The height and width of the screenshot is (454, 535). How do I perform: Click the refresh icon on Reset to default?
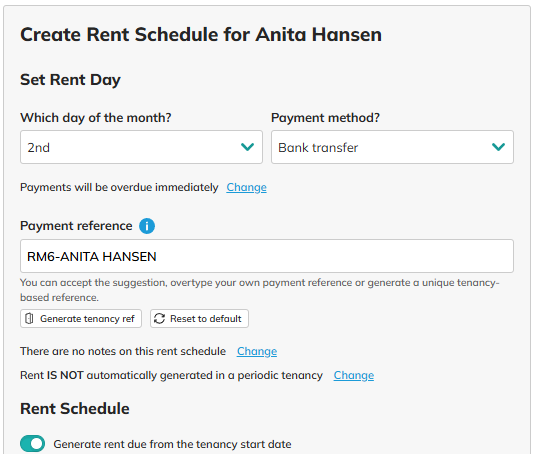(x=159, y=319)
